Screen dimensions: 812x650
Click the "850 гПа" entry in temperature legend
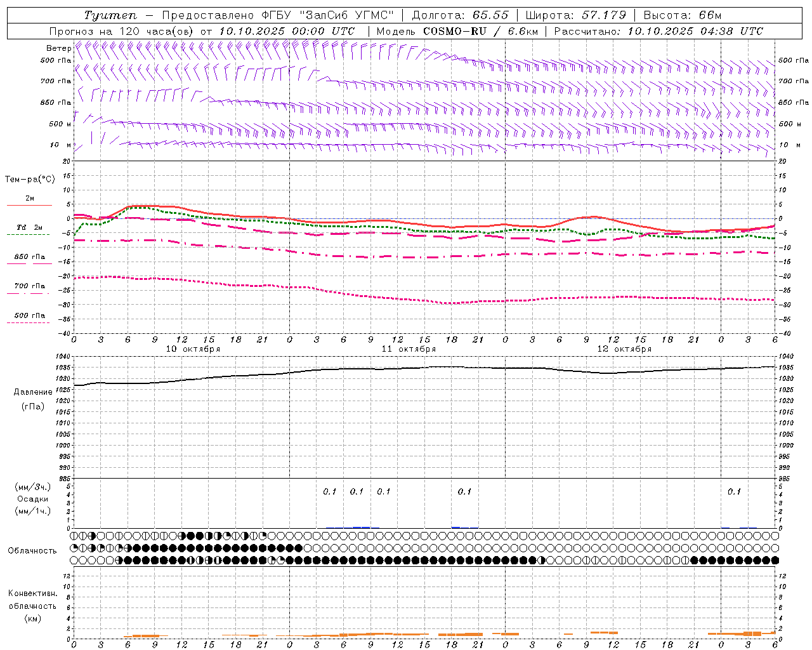point(29,256)
